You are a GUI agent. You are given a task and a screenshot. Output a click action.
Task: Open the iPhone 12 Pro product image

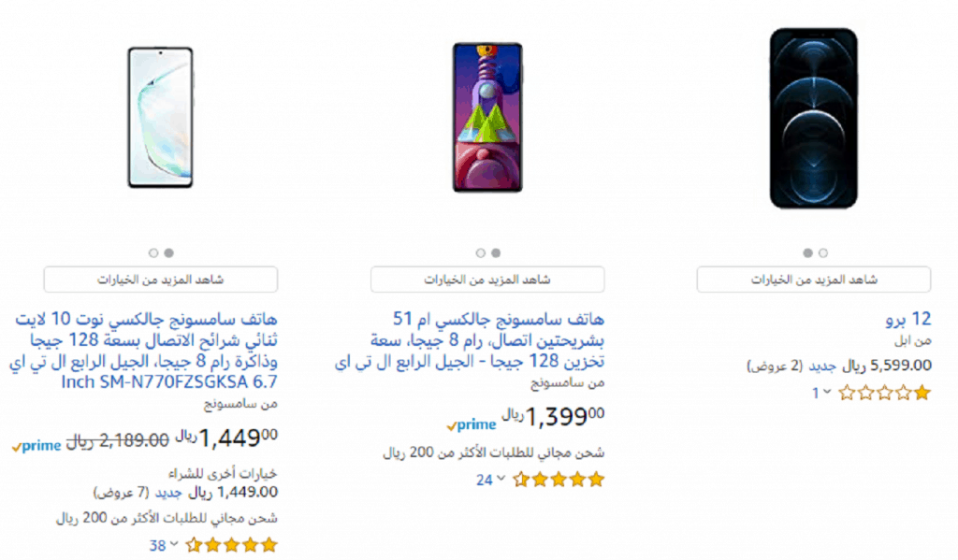coord(814,118)
